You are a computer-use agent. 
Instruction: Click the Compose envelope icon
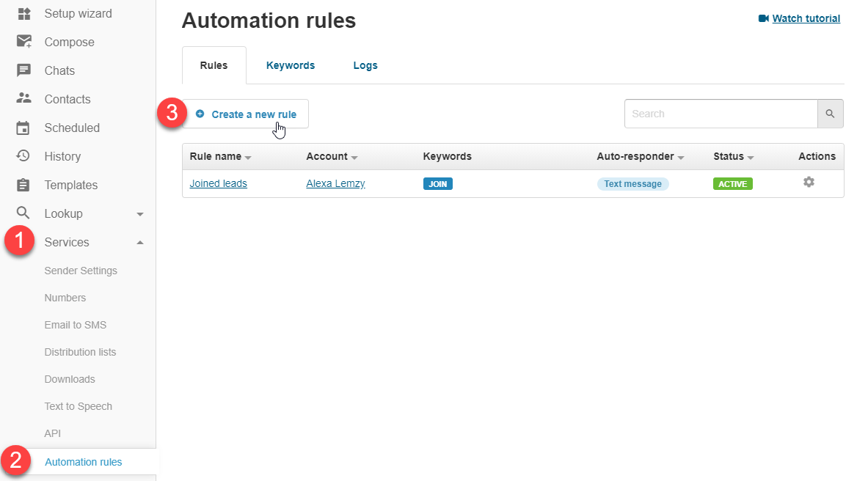pyautogui.click(x=23, y=42)
